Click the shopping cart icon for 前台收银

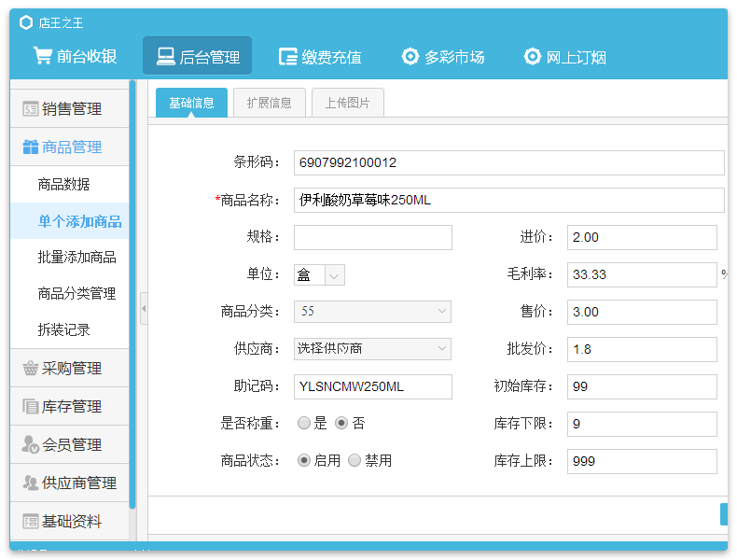(x=43, y=56)
